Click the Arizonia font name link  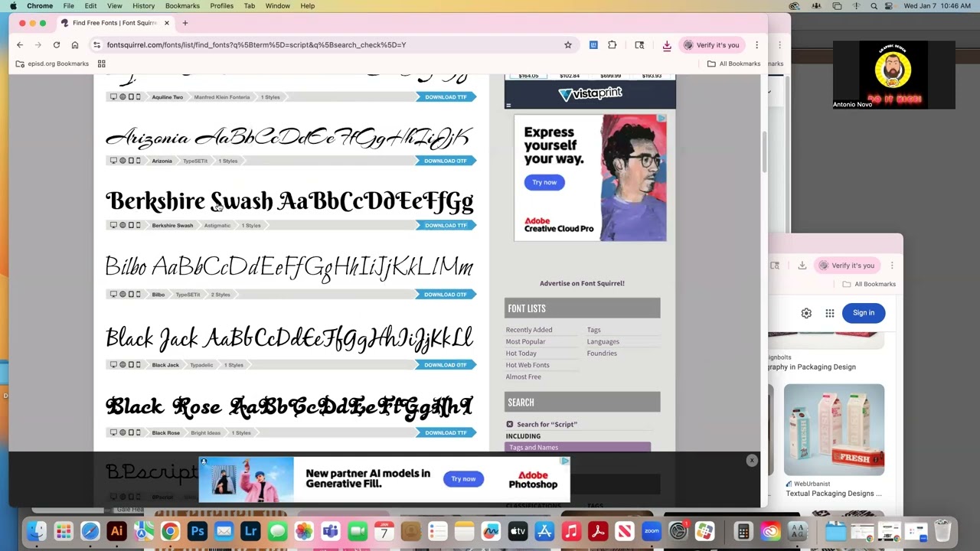(x=162, y=161)
